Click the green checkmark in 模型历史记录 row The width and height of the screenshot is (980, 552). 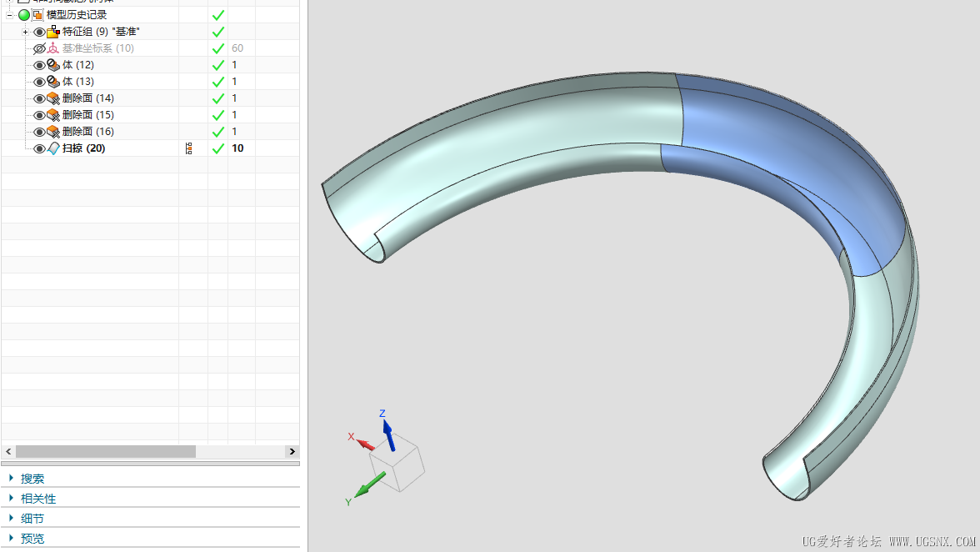tap(218, 15)
